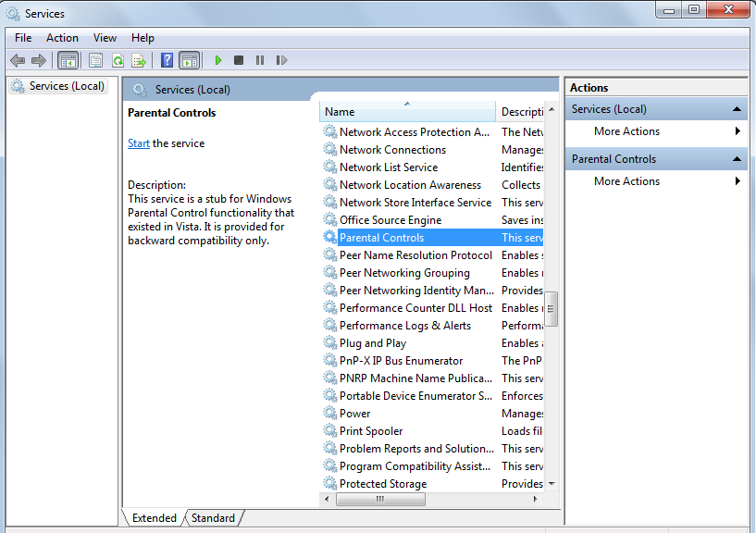Click the horizontal scrollbar thumb of services list

point(379,499)
